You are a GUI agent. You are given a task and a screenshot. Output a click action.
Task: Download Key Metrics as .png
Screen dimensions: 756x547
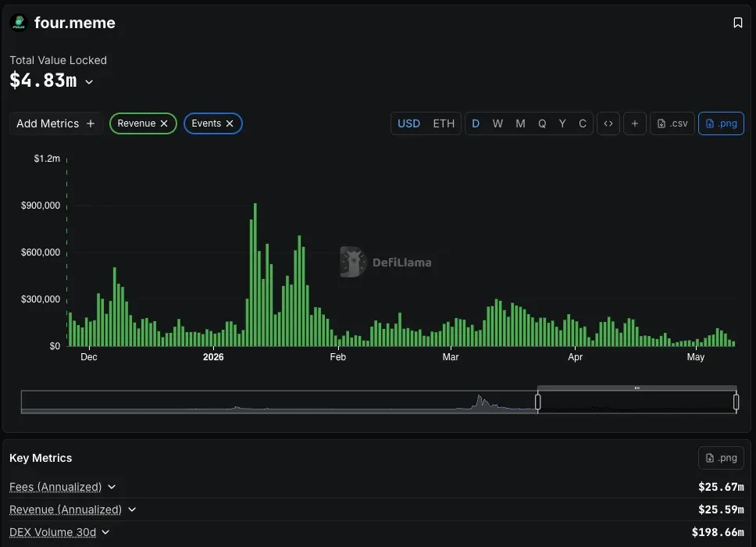[721, 458]
